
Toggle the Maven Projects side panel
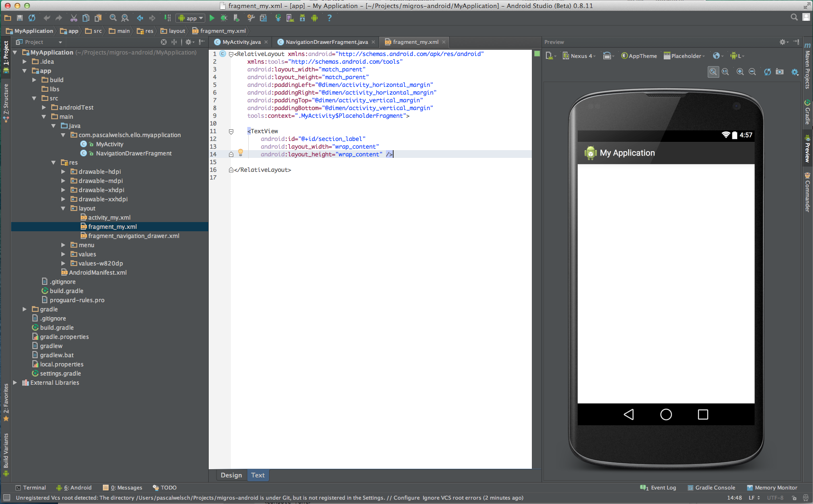coord(807,67)
